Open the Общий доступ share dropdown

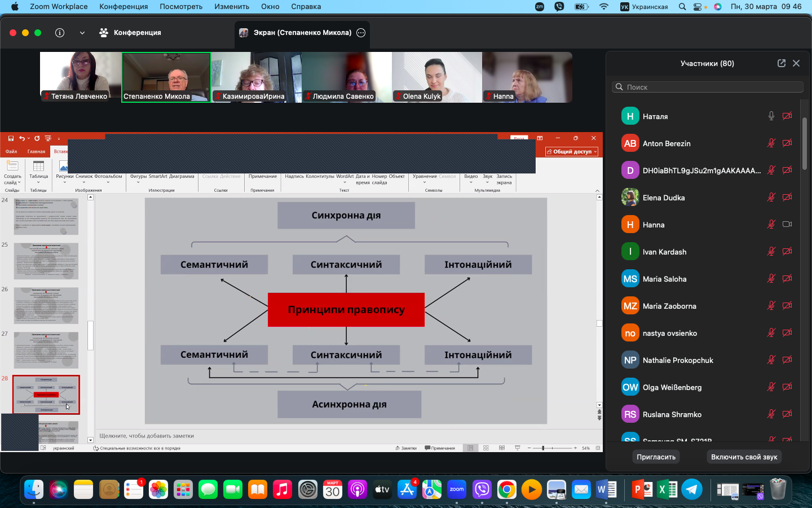572,152
